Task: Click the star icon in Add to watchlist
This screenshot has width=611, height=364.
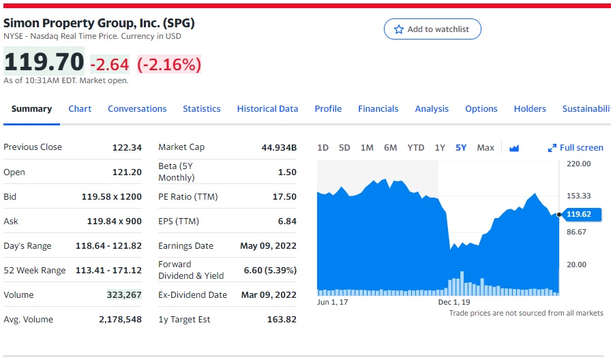Action: (x=399, y=29)
